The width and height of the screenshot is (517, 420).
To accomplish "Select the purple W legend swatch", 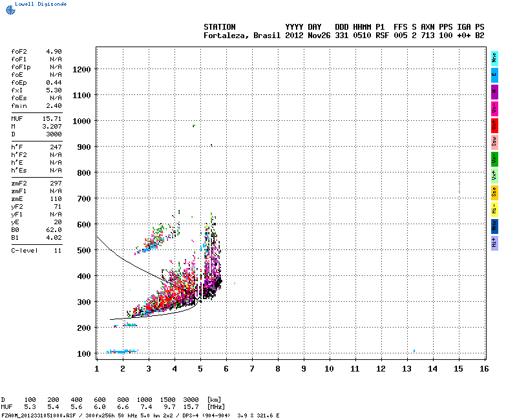I will [494, 92].
